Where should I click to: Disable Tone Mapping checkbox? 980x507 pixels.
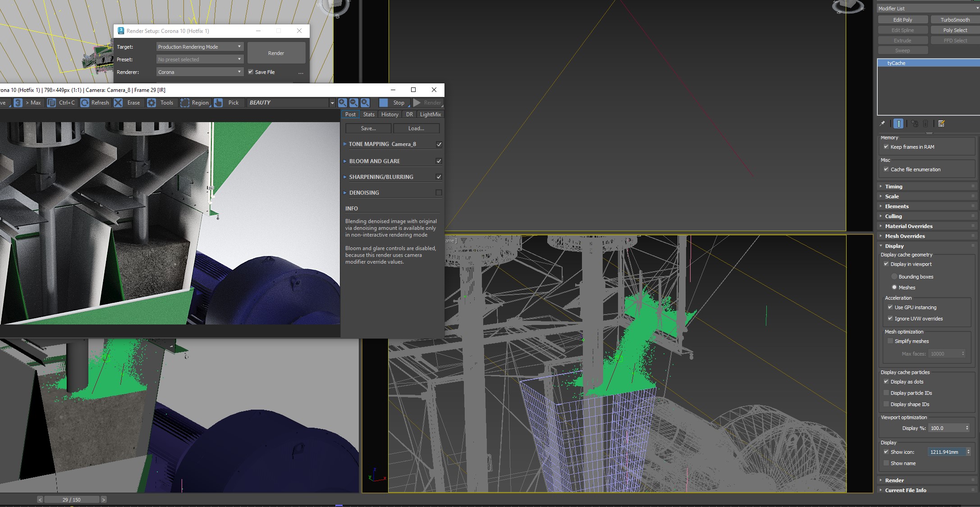point(439,144)
